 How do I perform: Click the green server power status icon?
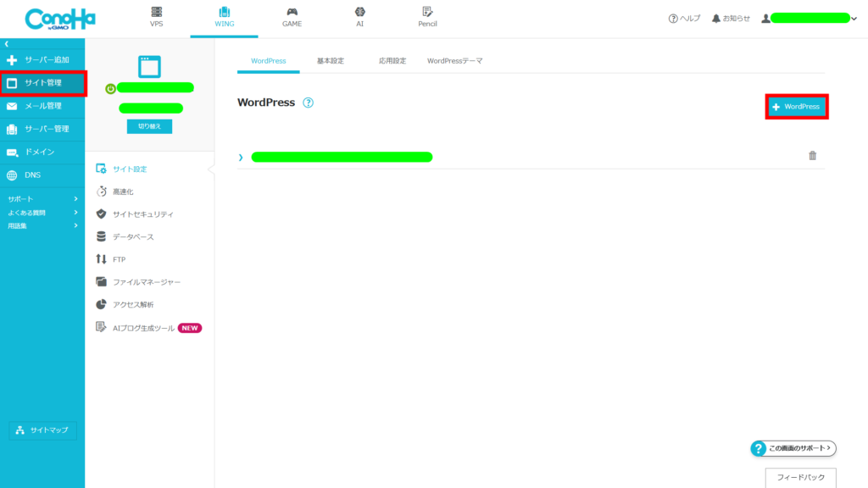[110, 88]
